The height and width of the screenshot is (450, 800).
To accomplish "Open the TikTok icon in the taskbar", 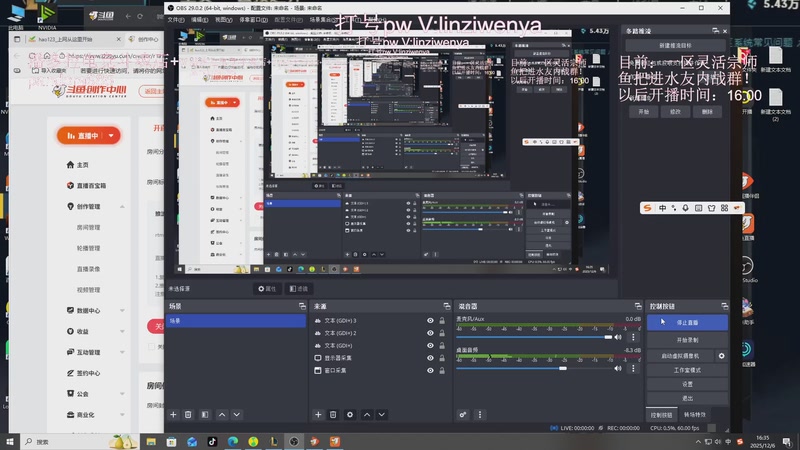I will (212, 441).
